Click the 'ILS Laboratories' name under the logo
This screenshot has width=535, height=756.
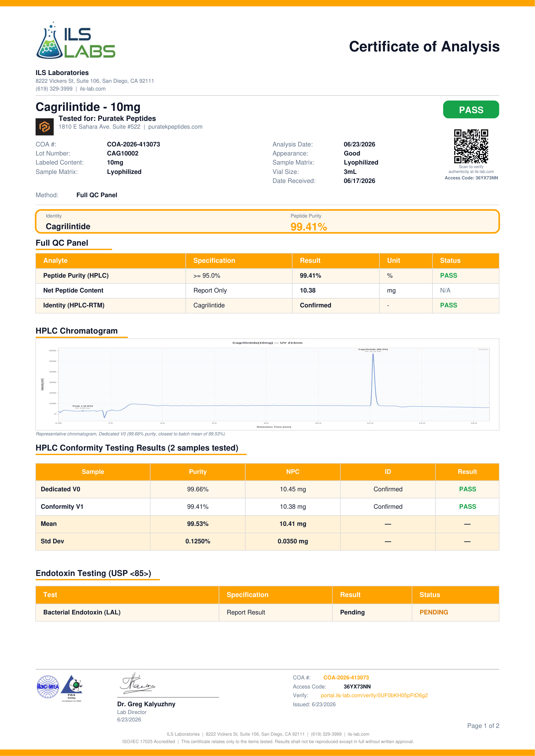tap(62, 73)
